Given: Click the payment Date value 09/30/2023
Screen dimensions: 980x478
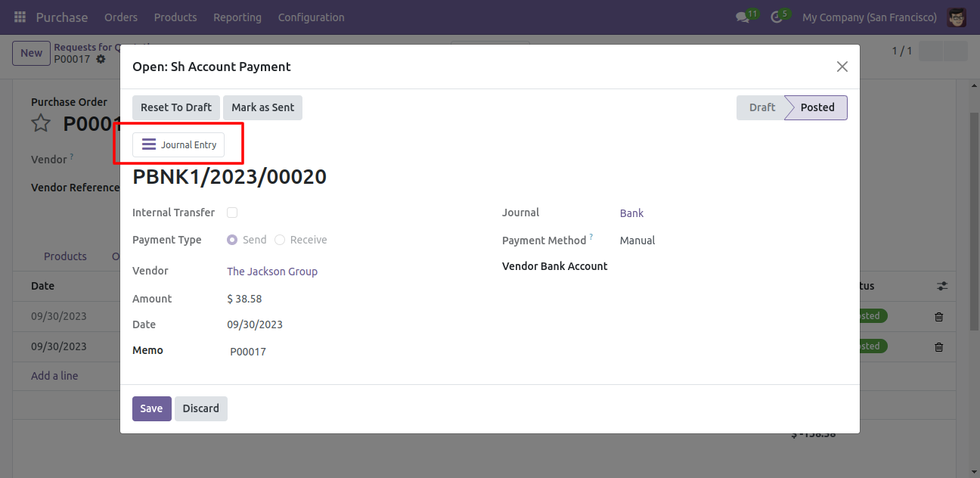Looking at the screenshot, I should coord(255,324).
